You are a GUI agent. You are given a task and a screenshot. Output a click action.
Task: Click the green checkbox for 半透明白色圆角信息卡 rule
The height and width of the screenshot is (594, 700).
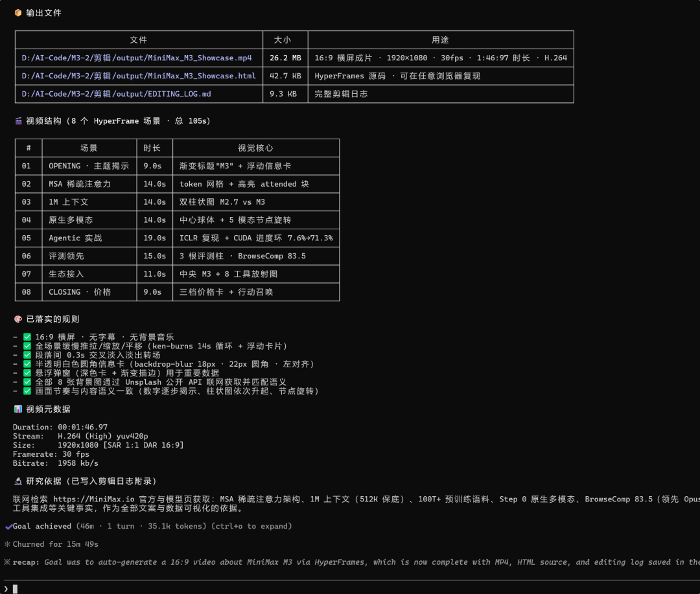[27, 363]
